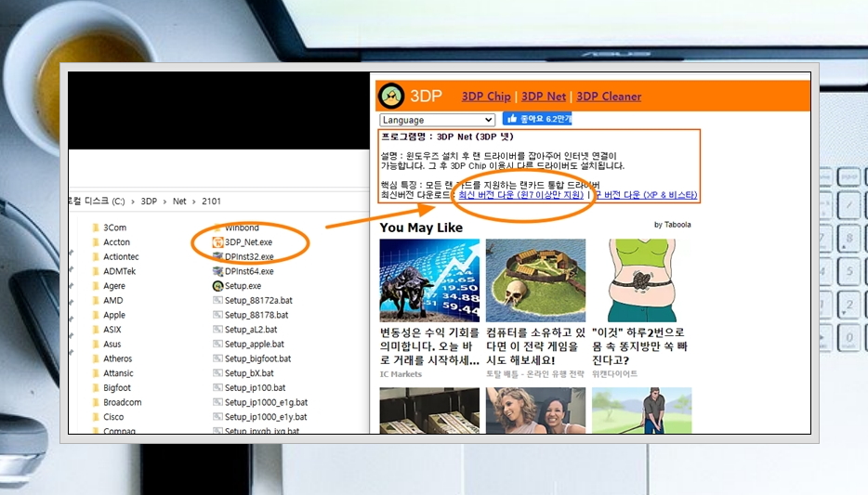Screen dimensions: 868x495
Task: Open the belly fat diet ad thumbnail
Action: pyautogui.click(x=641, y=280)
